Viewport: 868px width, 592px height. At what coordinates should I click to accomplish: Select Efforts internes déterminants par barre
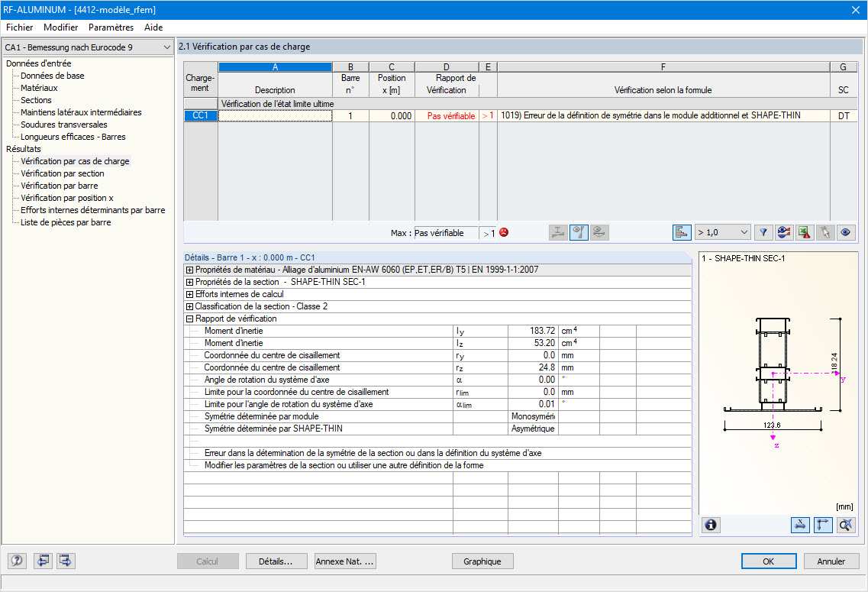[93, 210]
